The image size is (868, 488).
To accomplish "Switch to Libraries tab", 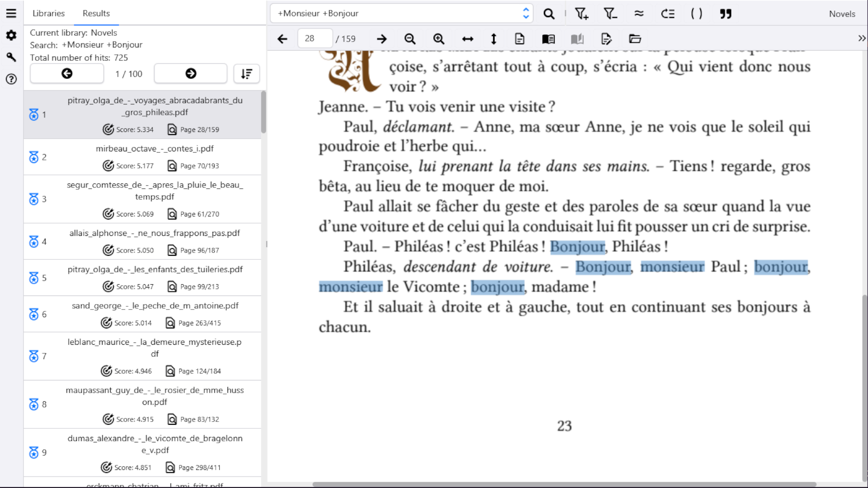I will point(48,13).
